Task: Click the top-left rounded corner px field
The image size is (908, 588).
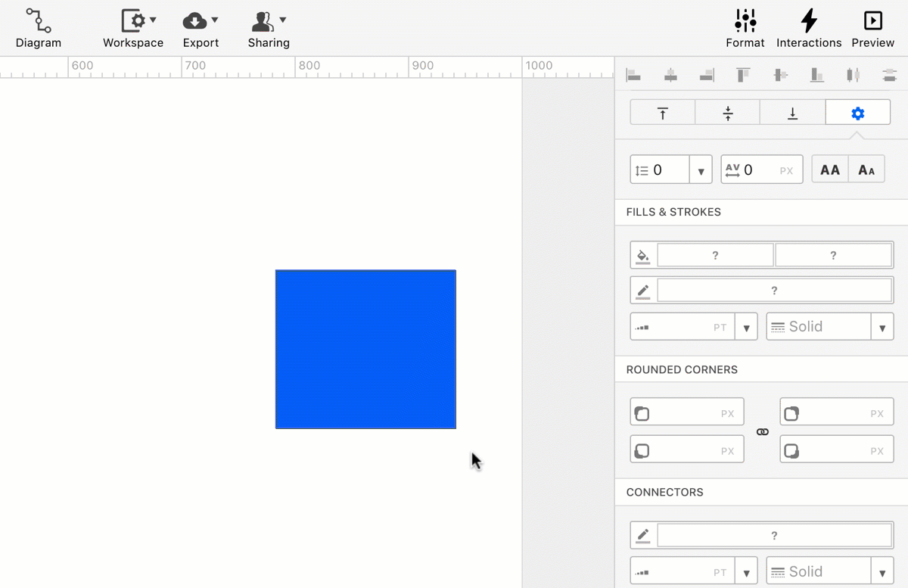Action: click(687, 412)
